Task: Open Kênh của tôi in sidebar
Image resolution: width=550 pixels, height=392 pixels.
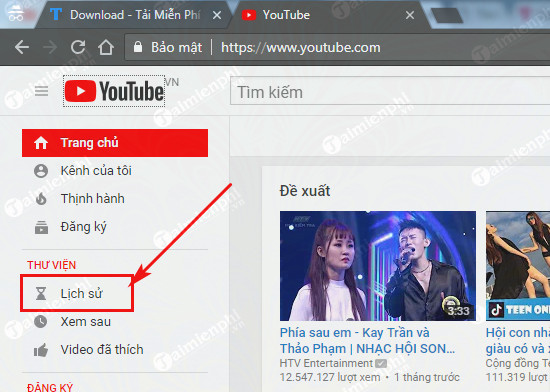Action: [115, 171]
